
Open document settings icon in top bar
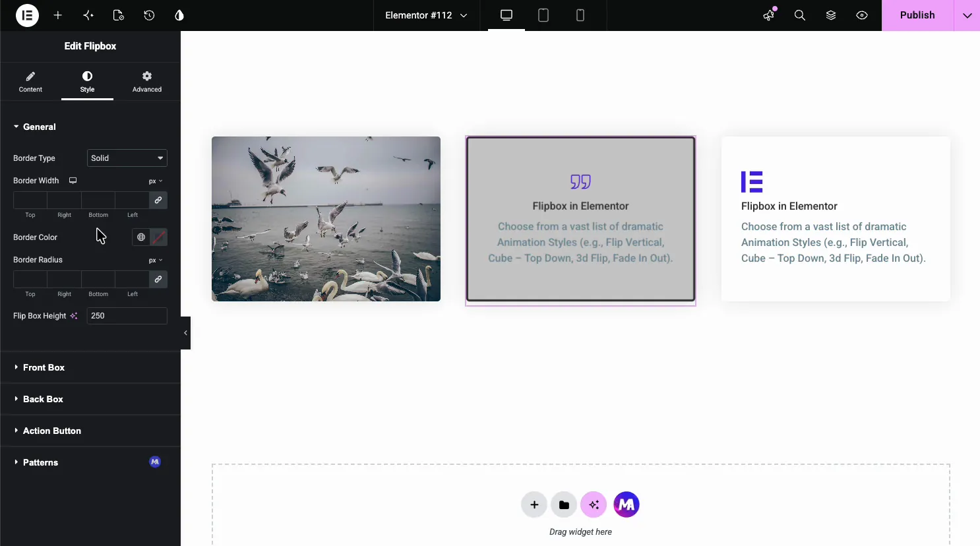119,15
